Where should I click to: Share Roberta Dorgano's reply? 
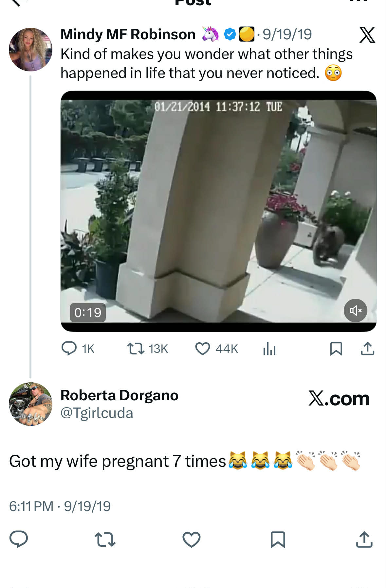tap(364, 539)
